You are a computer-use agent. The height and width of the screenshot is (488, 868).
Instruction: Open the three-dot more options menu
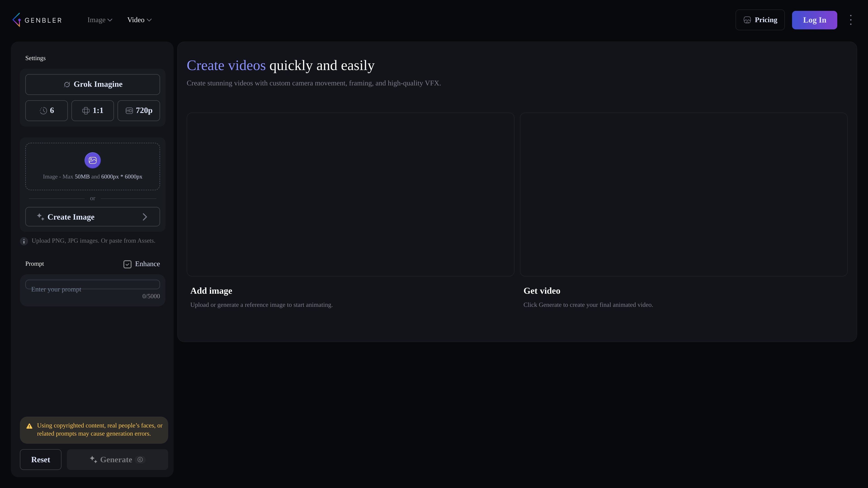click(850, 20)
